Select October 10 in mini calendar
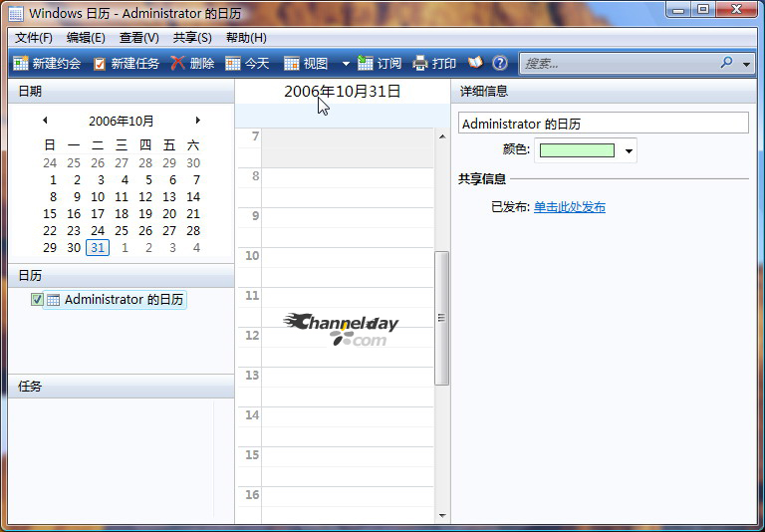Image resolution: width=765 pixels, height=532 pixels. pos(98,196)
